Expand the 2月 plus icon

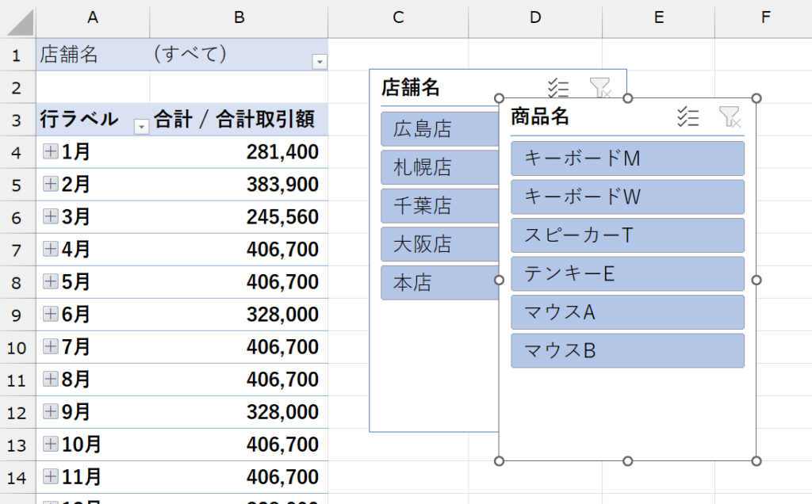click(x=50, y=185)
